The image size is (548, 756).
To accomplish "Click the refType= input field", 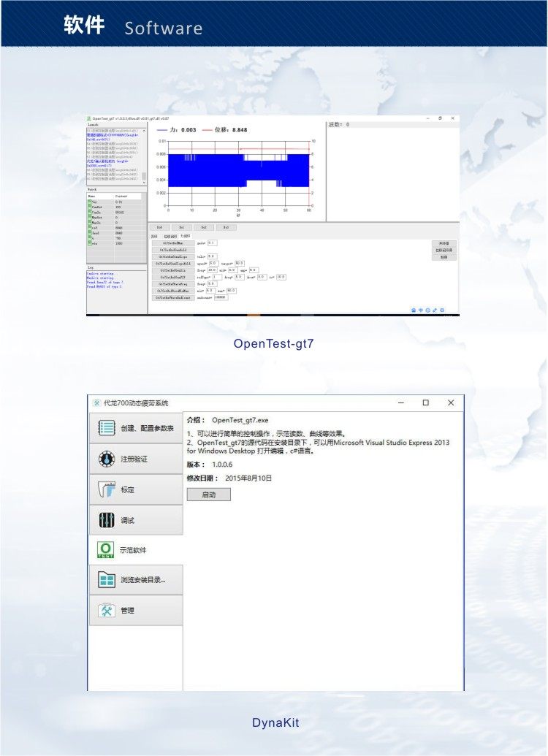I will click(x=218, y=277).
